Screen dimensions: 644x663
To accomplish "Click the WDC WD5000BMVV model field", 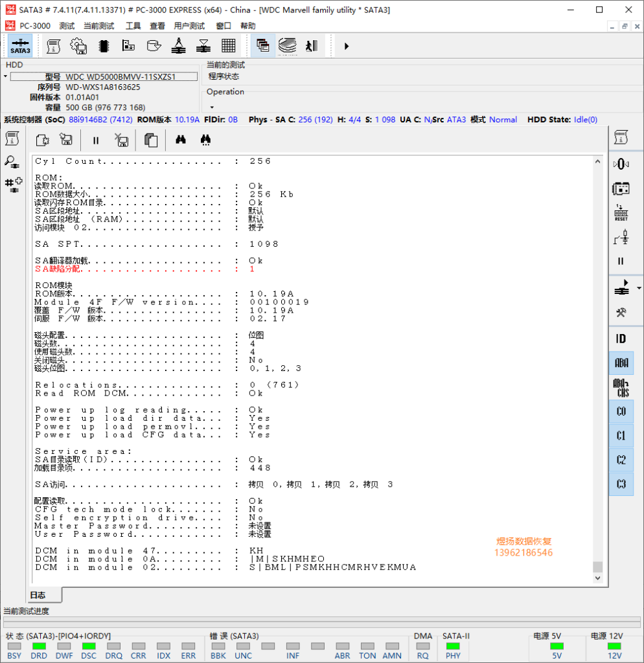I will click(x=104, y=76).
